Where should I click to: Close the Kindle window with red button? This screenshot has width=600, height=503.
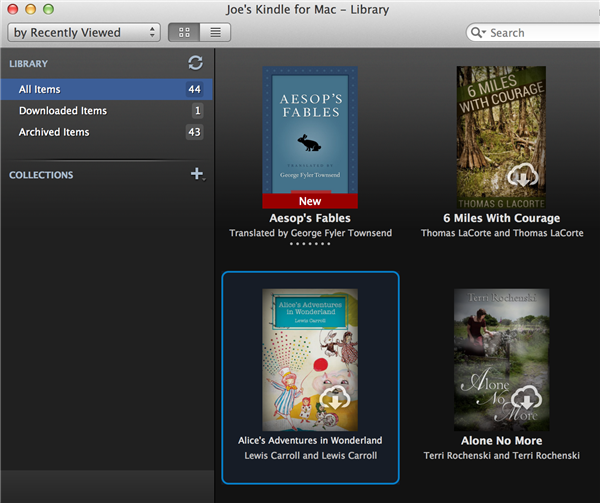pyautogui.click(x=13, y=9)
